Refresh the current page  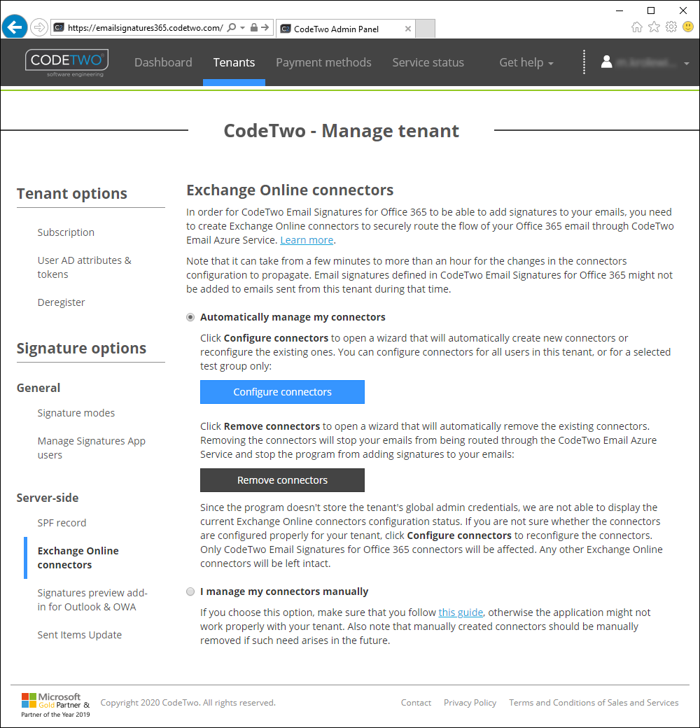coord(267,27)
